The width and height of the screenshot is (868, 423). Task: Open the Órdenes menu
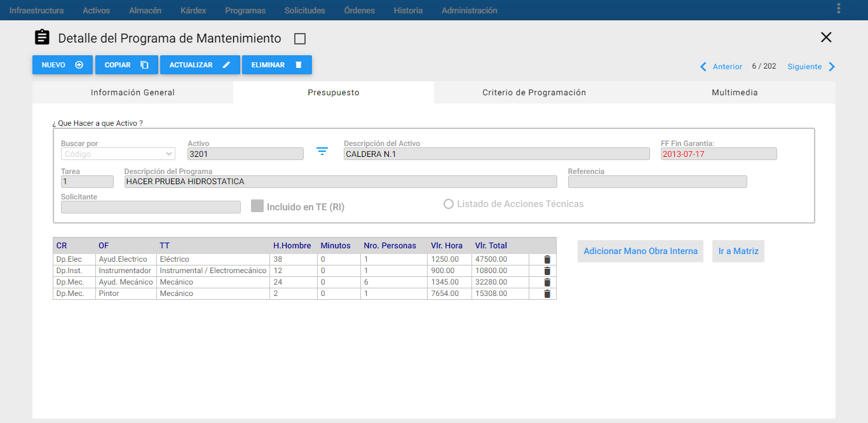point(359,10)
